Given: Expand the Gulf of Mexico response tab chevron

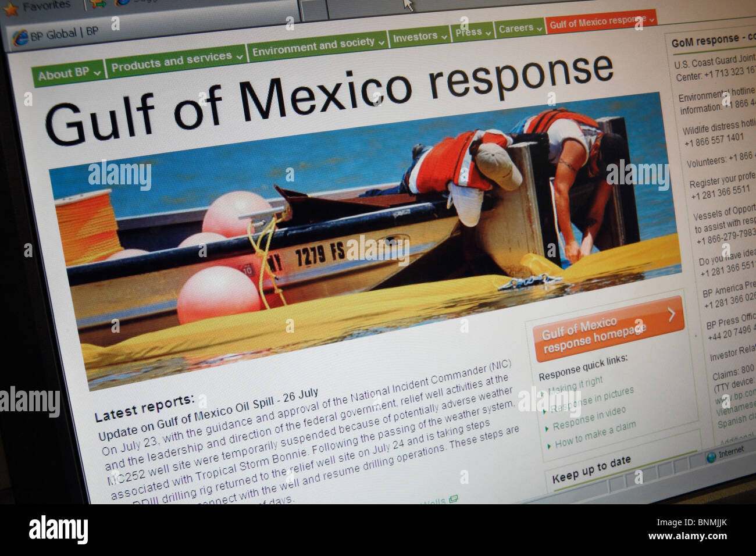Looking at the screenshot, I should (x=652, y=20).
